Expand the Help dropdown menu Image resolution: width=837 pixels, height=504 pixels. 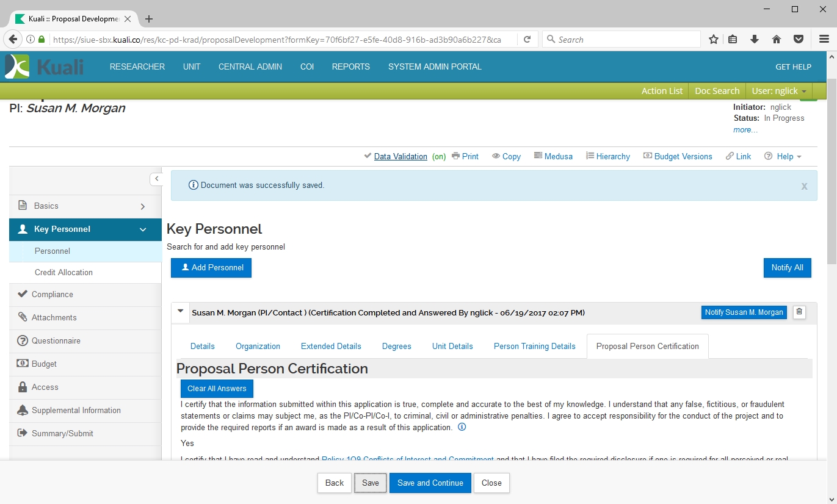784,156
